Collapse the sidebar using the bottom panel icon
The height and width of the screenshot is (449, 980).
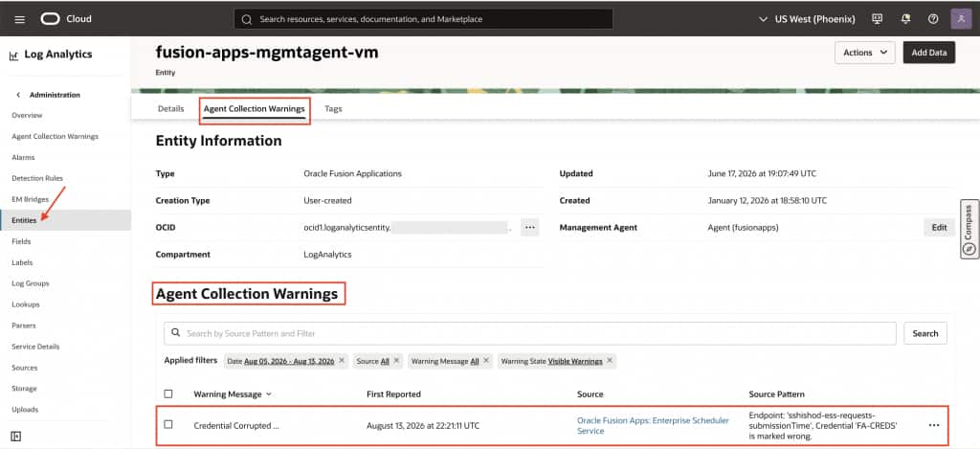coord(16,437)
